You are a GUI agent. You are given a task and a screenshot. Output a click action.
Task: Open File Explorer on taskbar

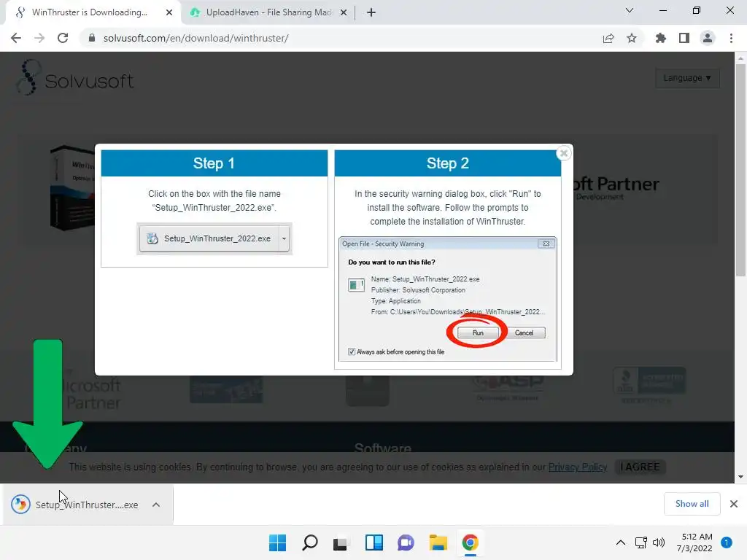tap(438, 542)
